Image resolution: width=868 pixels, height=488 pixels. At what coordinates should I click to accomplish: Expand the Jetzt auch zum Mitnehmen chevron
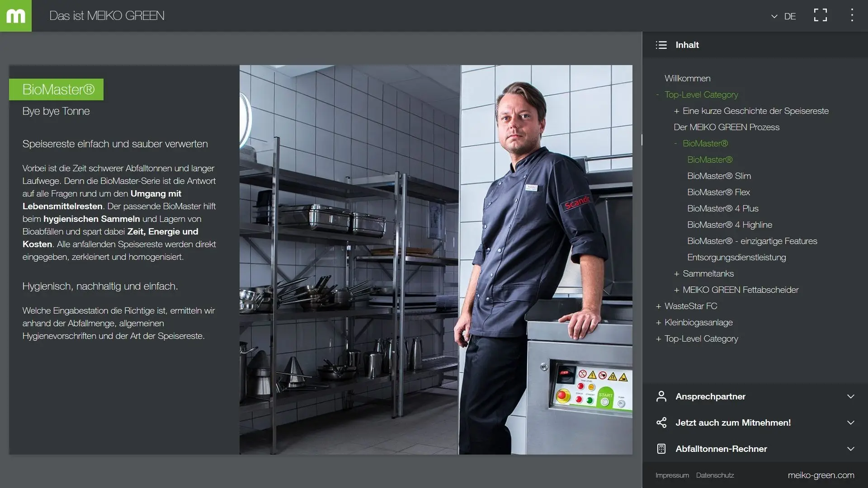[x=850, y=423]
